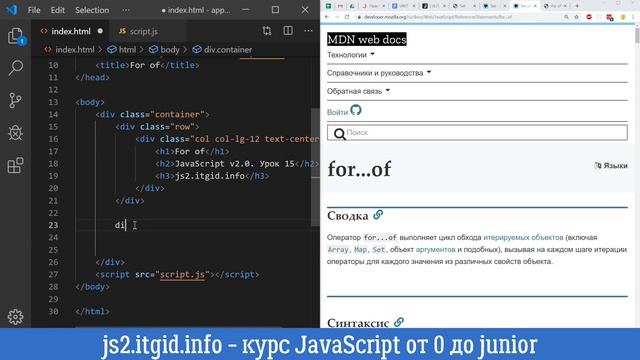This screenshot has width=640, height=360.
Task: Click the first pinned green Chrome tab
Action: (329, 6)
